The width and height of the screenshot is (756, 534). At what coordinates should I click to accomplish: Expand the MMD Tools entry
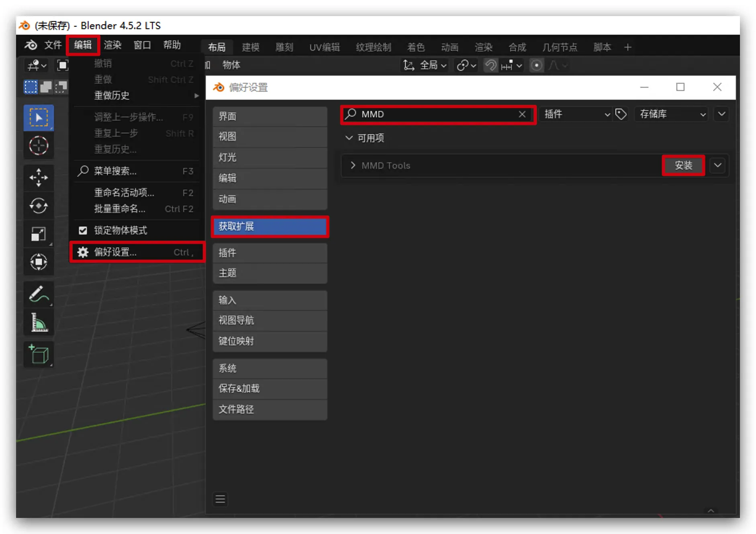[353, 165]
